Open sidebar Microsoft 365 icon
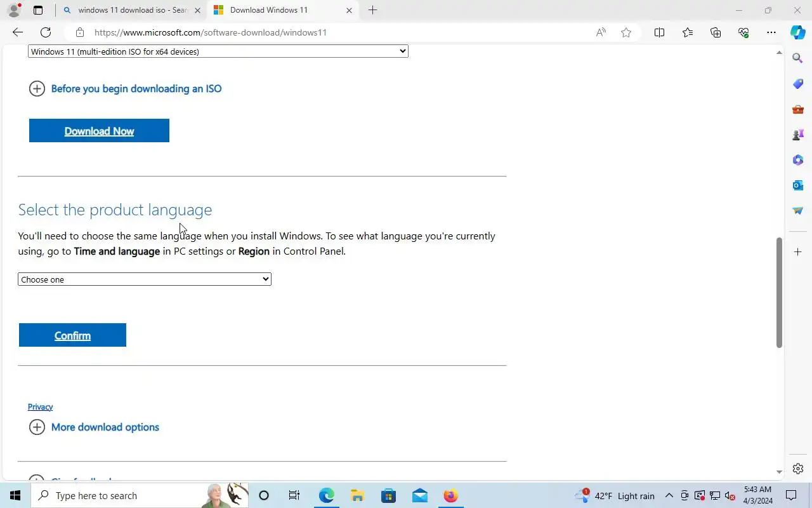Screen dimensions: 812x508 798,160
